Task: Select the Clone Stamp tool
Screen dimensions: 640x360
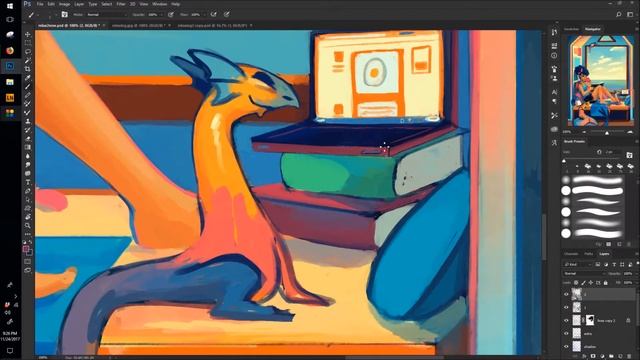Action: 27,121
